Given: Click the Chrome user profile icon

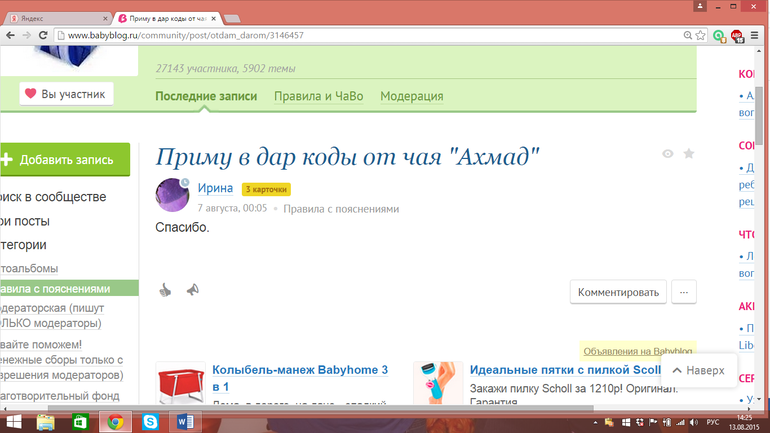Looking at the screenshot, I should (x=700, y=6).
